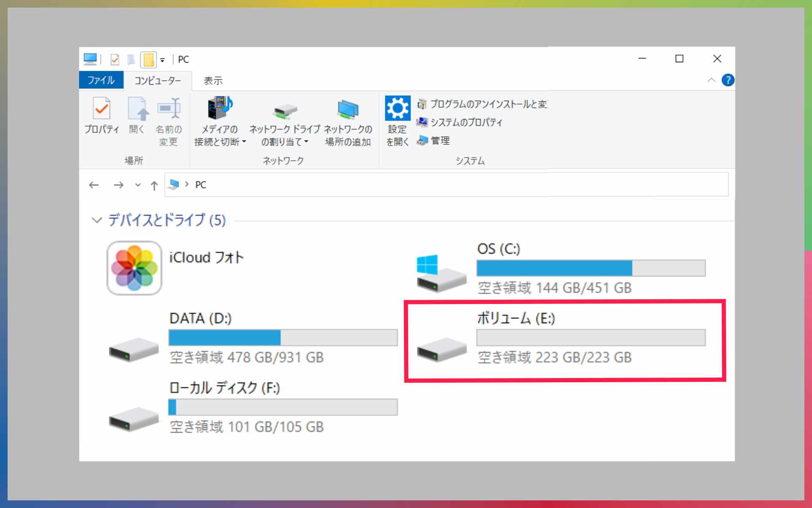This screenshot has width=812, height=508.
Task: Collapse デバイスとドライブ group chevron
Action: point(97,220)
